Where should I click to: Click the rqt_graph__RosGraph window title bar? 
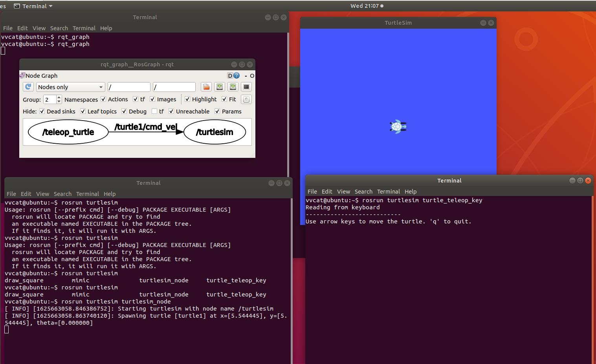click(x=137, y=64)
